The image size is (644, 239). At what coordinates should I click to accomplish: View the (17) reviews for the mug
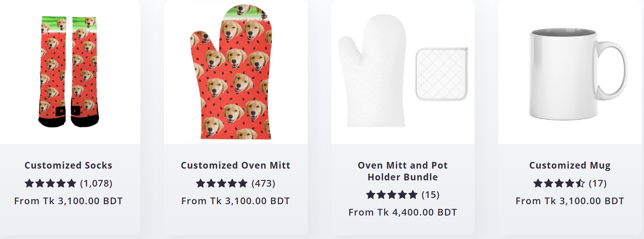[597, 183]
